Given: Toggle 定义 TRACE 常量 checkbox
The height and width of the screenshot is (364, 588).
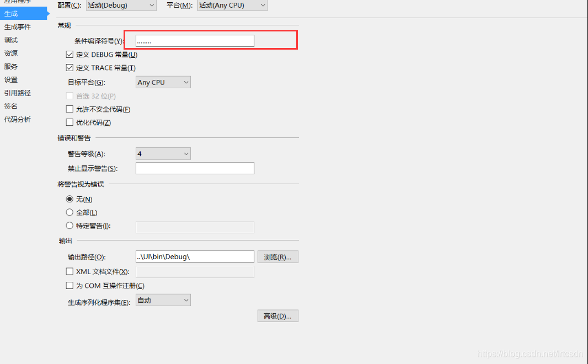Looking at the screenshot, I should click(x=70, y=67).
